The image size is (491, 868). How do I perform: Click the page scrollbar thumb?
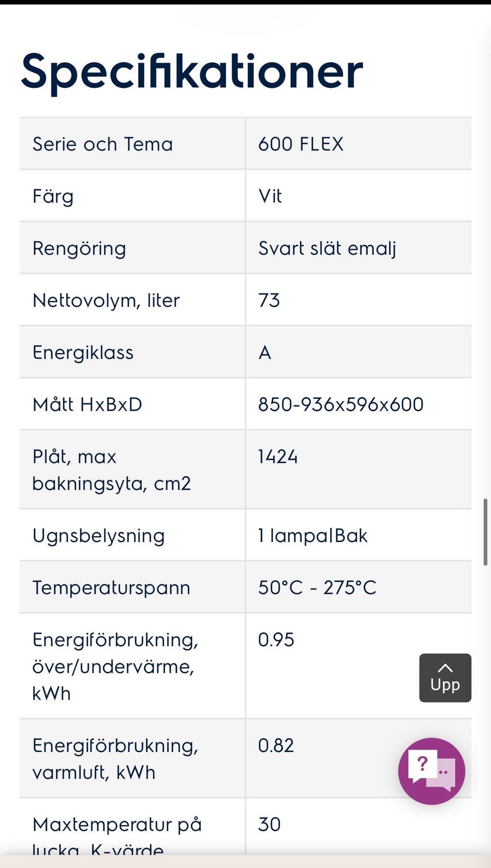485,532
